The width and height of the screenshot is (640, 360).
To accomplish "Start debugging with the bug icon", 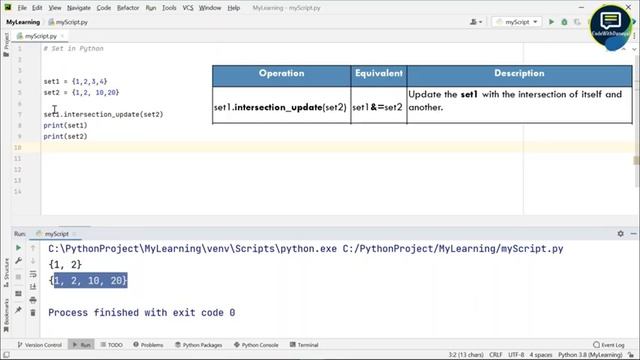I will click(x=564, y=22).
